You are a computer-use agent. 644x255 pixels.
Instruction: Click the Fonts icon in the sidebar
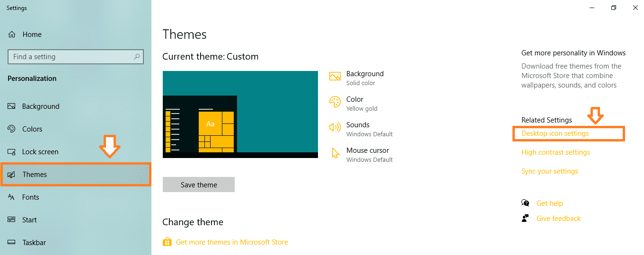(12, 197)
